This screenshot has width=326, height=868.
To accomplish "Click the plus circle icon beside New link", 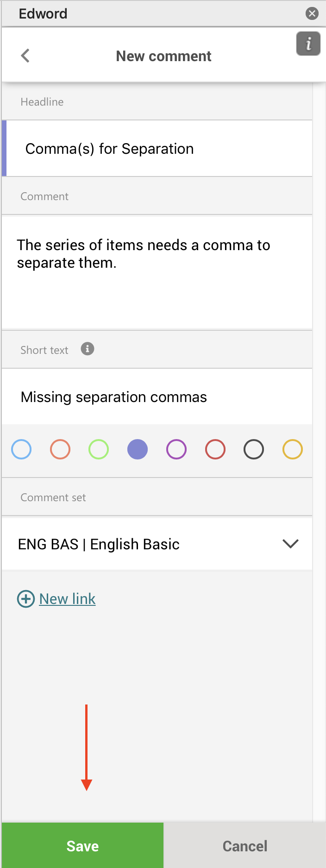I will point(26,599).
